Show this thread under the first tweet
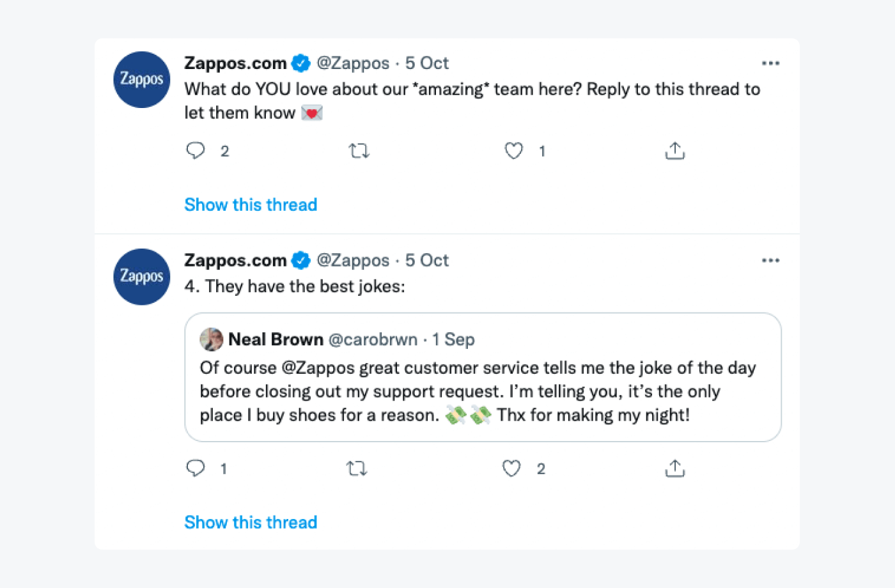This screenshot has height=588, width=895. [251, 205]
